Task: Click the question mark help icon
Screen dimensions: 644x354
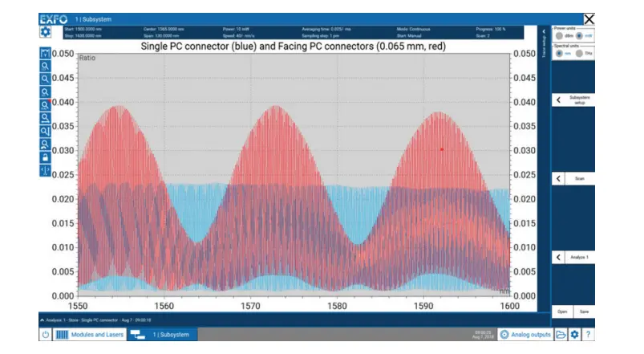Action: (588, 334)
